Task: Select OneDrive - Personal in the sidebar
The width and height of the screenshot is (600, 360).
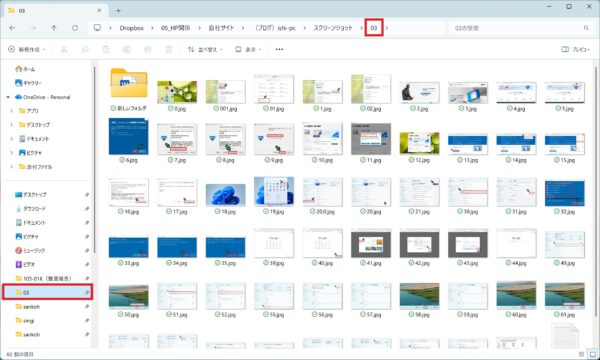Action: [x=42, y=97]
